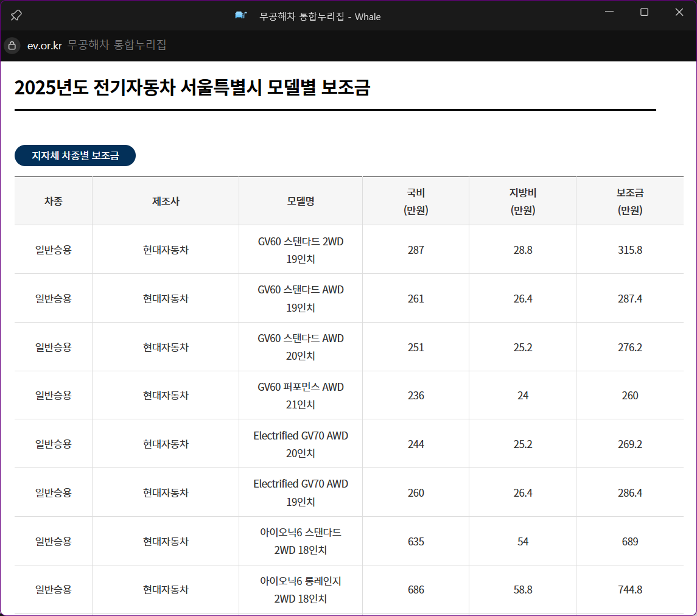Click the 보조금 total 286.4
The width and height of the screenshot is (697, 616).
click(630, 492)
